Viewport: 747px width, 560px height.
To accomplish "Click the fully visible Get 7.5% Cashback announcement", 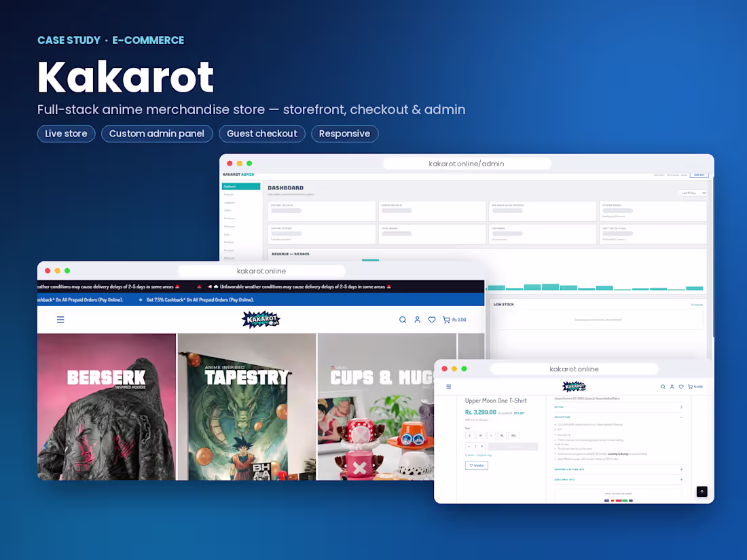I will 196,300.
